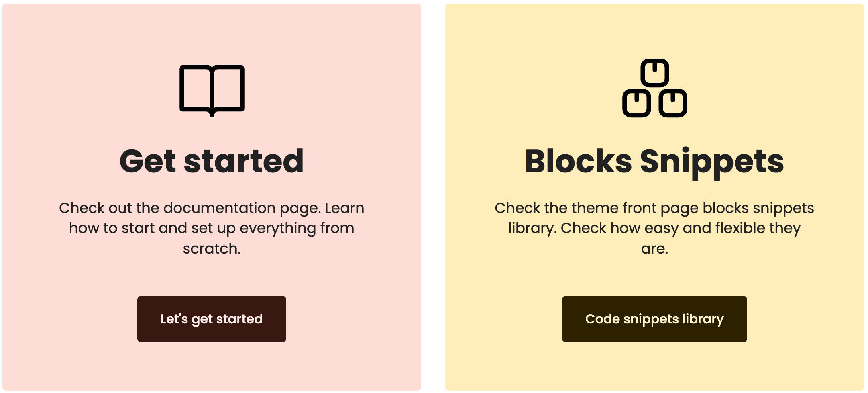
Task: Select the "Blocks Snippets" heading
Action: [x=654, y=162]
